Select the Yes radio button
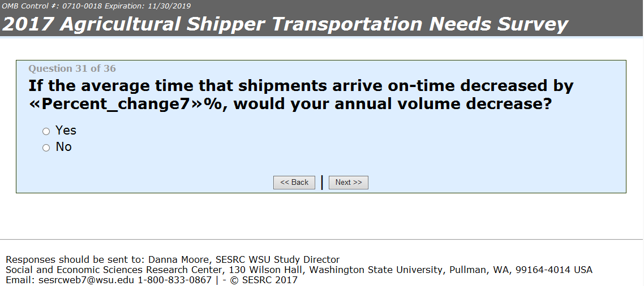This screenshot has width=644, height=286. pyautogui.click(x=46, y=132)
